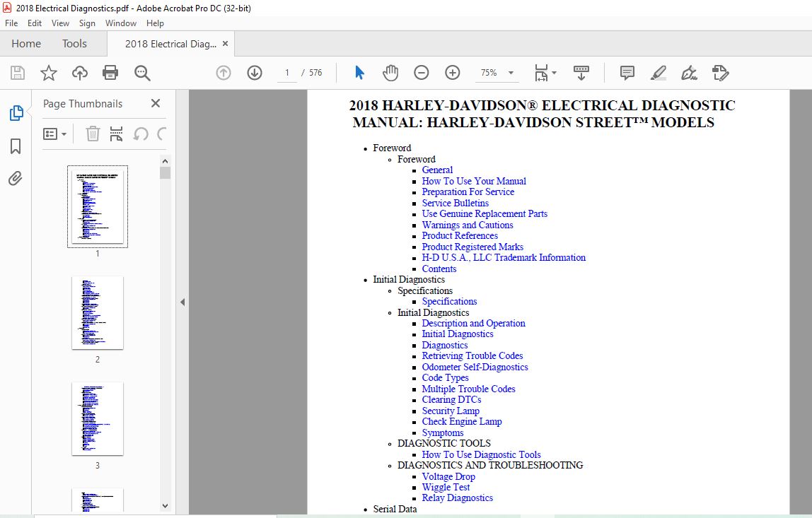Follow the Warnings and Cautions link
The width and height of the screenshot is (812, 518).
click(467, 225)
